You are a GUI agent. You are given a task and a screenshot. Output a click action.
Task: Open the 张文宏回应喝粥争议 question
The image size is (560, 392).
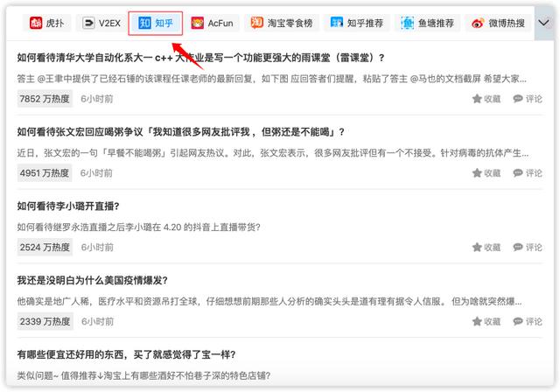[181, 132]
